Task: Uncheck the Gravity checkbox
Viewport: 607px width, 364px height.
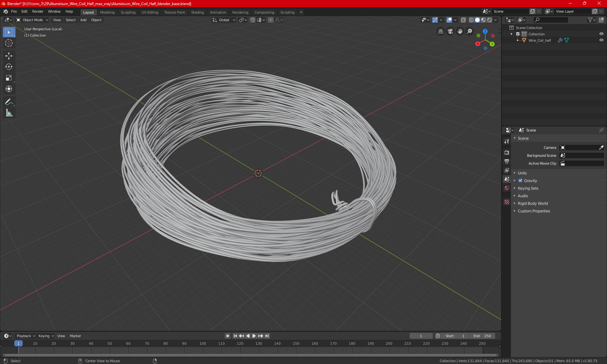Action: (520, 181)
